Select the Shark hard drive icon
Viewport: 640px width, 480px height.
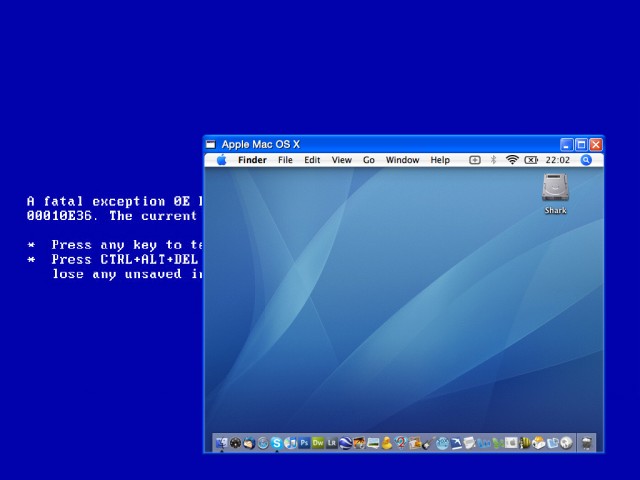tap(555, 190)
